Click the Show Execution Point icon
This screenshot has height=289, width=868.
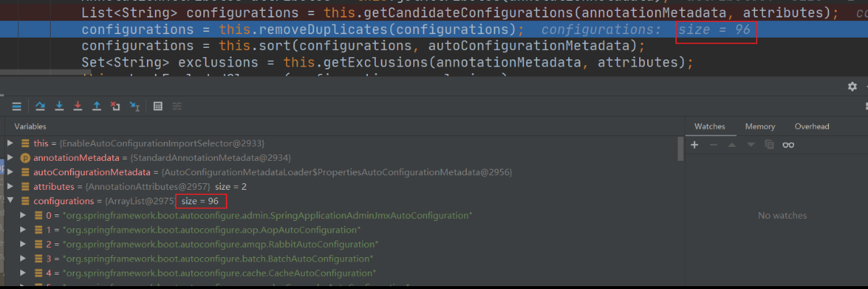[17, 106]
